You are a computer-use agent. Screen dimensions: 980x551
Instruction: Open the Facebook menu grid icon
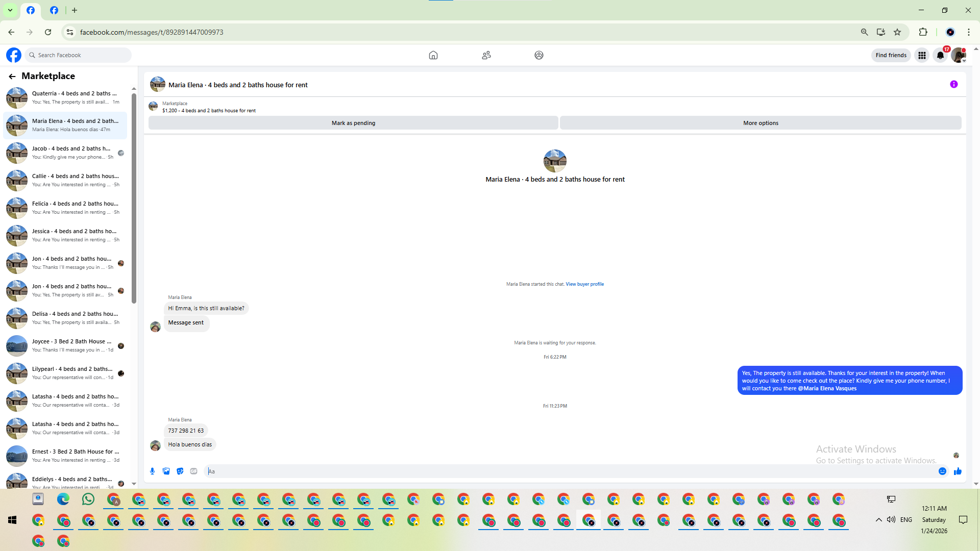[x=922, y=56]
